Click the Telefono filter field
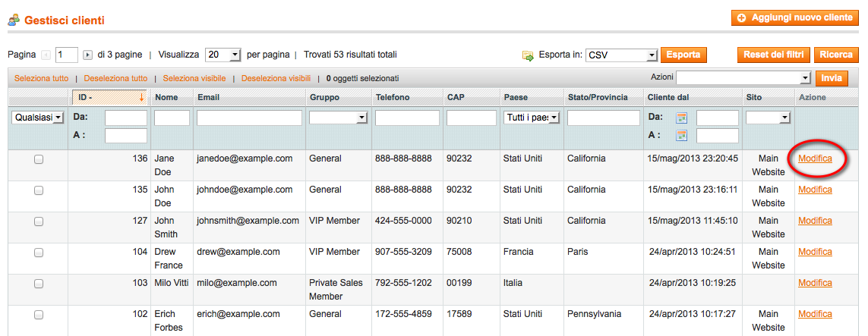868x336 pixels. point(407,118)
